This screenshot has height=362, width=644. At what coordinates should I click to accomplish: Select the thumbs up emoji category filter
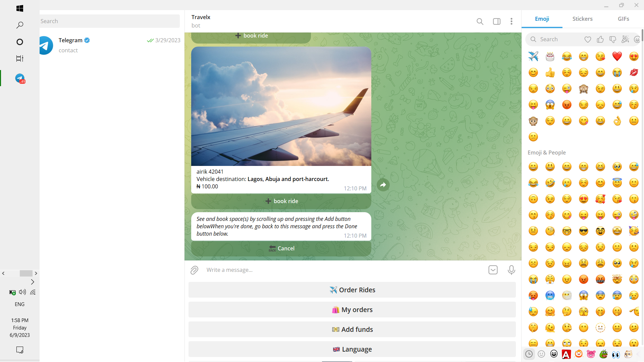600,40
